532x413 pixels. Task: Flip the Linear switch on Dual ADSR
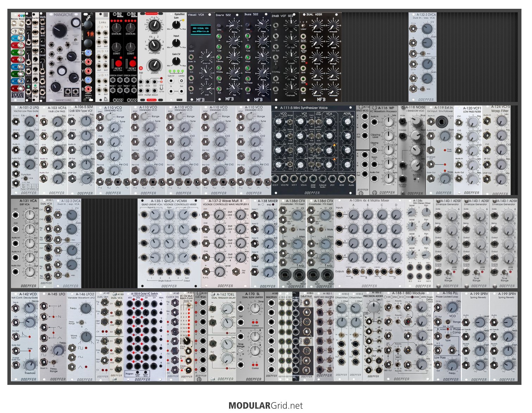(x=303, y=25)
